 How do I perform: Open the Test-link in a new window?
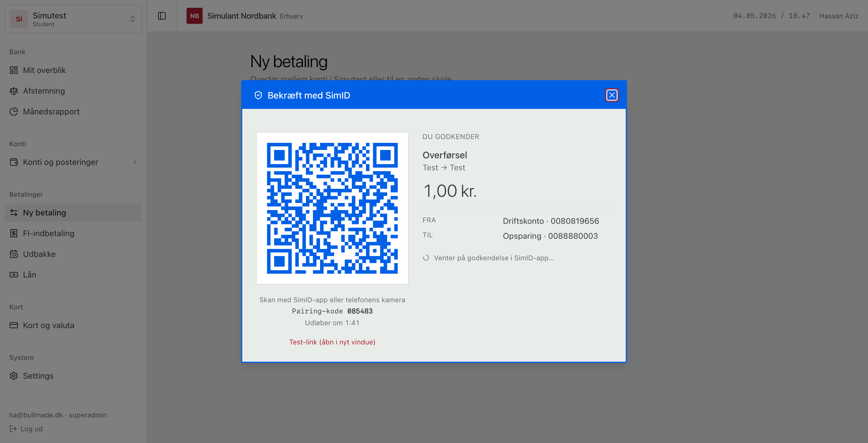pyautogui.click(x=332, y=342)
